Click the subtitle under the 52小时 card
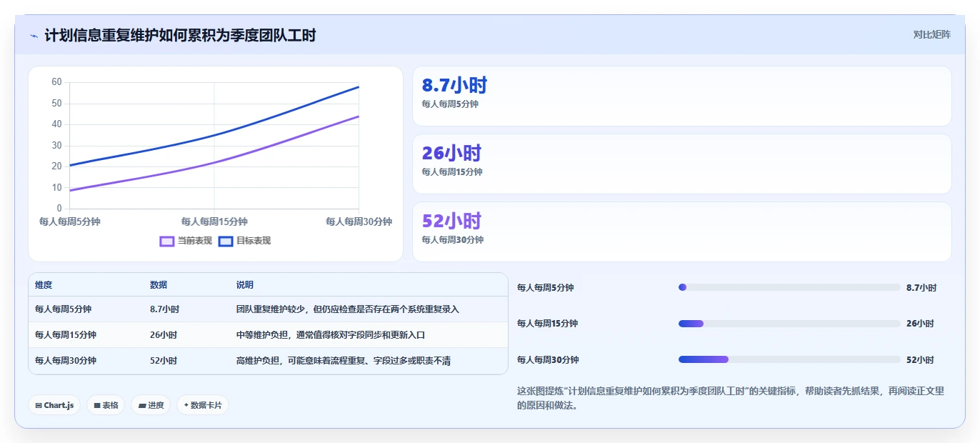This screenshot has width=980, height=443. 453,240
